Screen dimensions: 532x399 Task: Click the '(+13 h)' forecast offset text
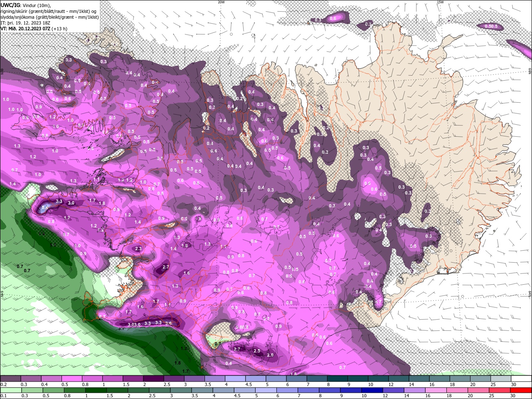pos(59,29)
